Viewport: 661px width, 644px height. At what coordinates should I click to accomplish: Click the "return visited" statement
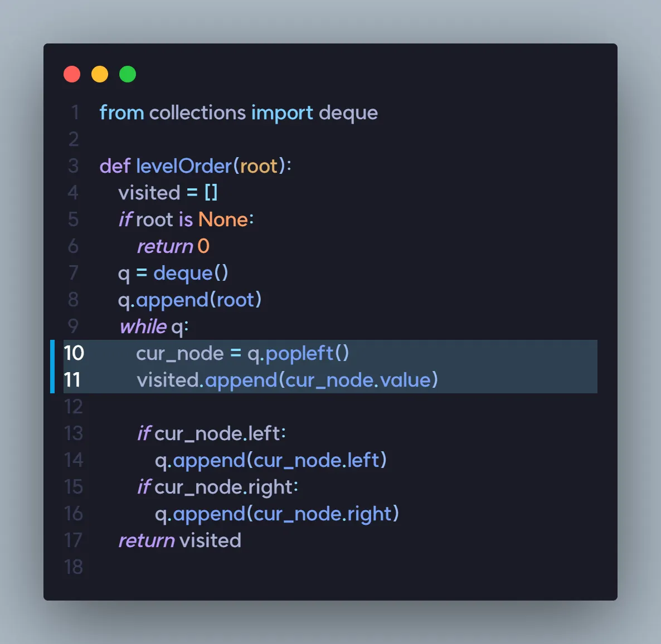[179, 540]
